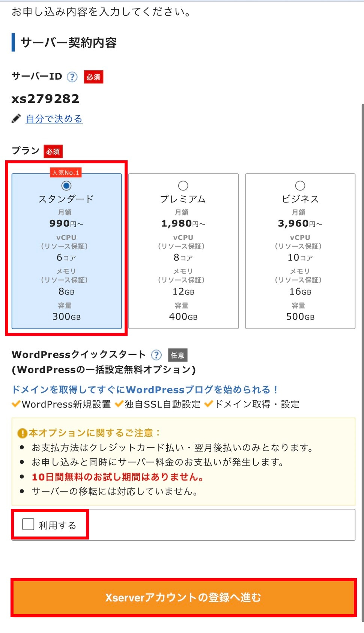Image resolution: width=364 pixels, height=633 pixels.
Task: Click the server ID text xs279282
Action: tap(45, 99)
